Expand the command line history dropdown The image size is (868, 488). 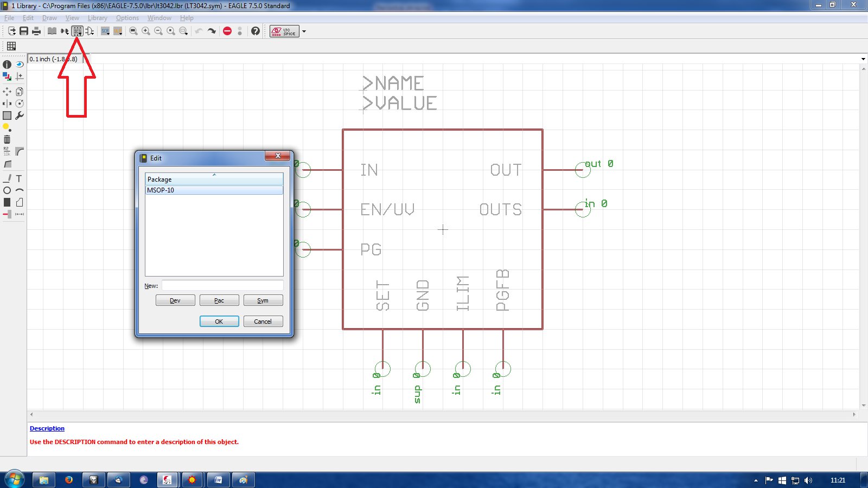tap(863, 59)
